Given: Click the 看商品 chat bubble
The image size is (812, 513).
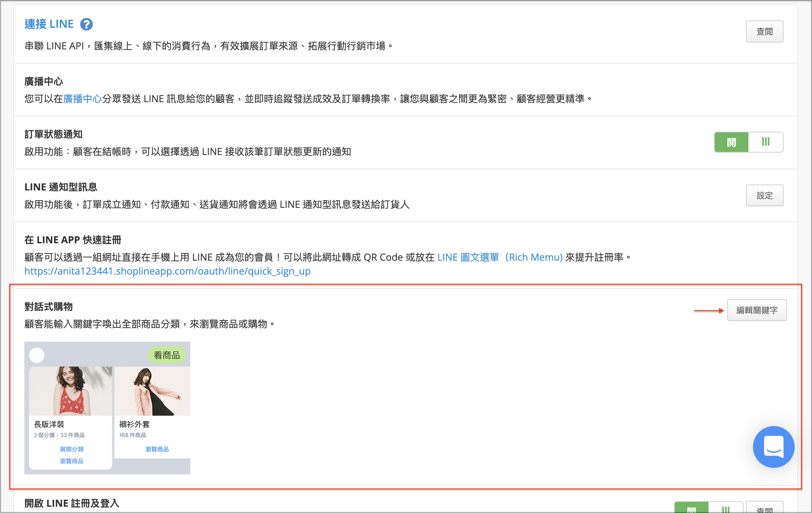Looking at the screenshot, I should [167, 355].
